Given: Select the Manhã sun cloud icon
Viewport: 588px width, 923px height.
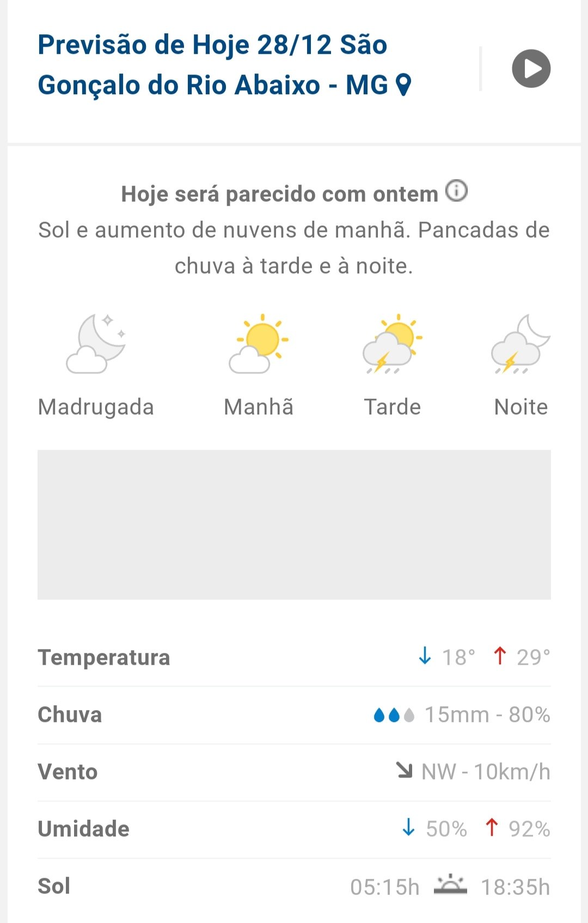Looking at the screenshot, I should click(x=259, y=344).
